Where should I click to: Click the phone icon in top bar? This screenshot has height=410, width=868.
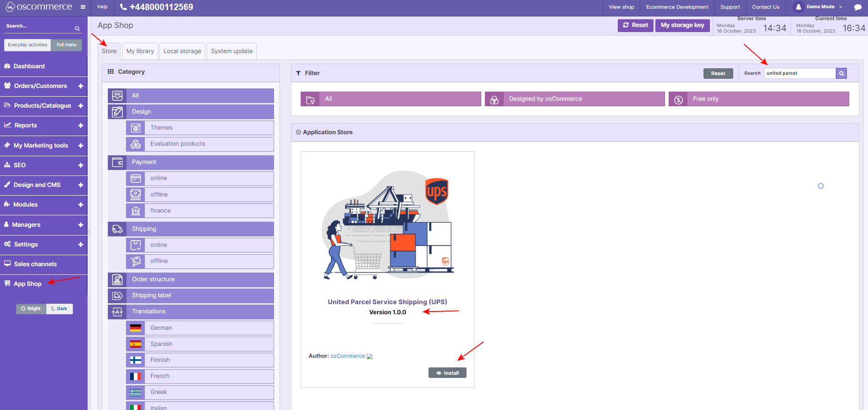click(123, 7)
